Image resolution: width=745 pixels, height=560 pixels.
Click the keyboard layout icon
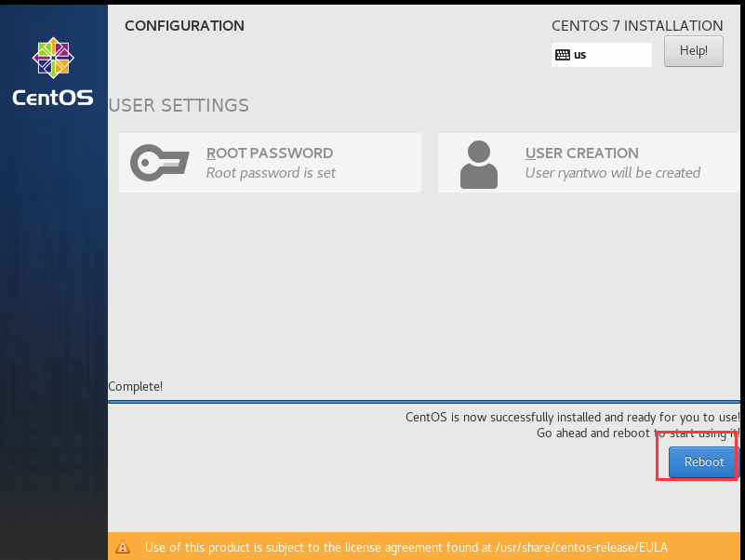563,55
